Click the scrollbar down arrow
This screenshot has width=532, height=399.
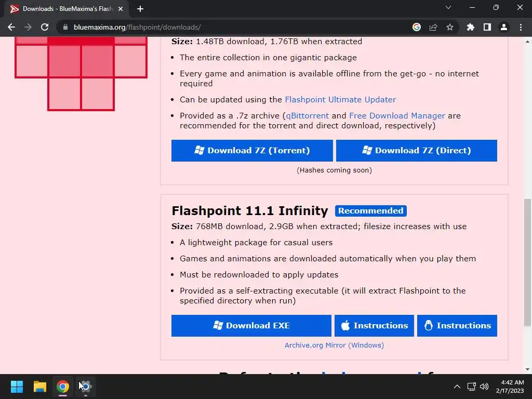tap(528, 369)
